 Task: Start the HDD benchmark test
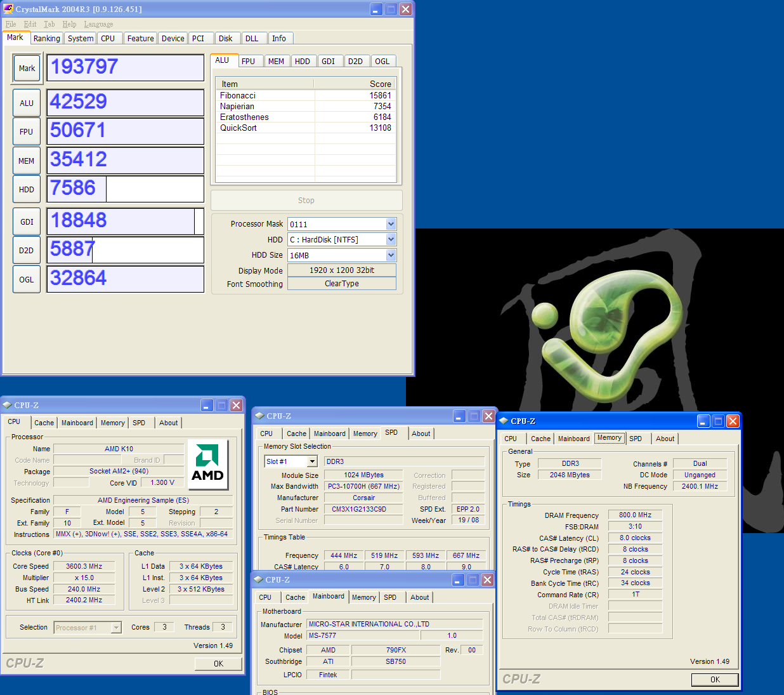coord(27,190)
